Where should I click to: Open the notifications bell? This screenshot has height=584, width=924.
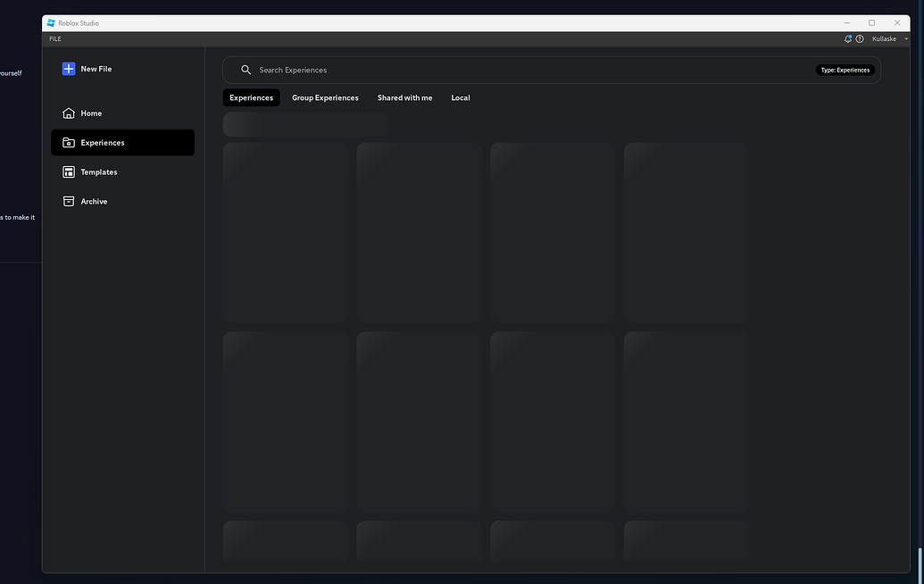coord(848,39)
